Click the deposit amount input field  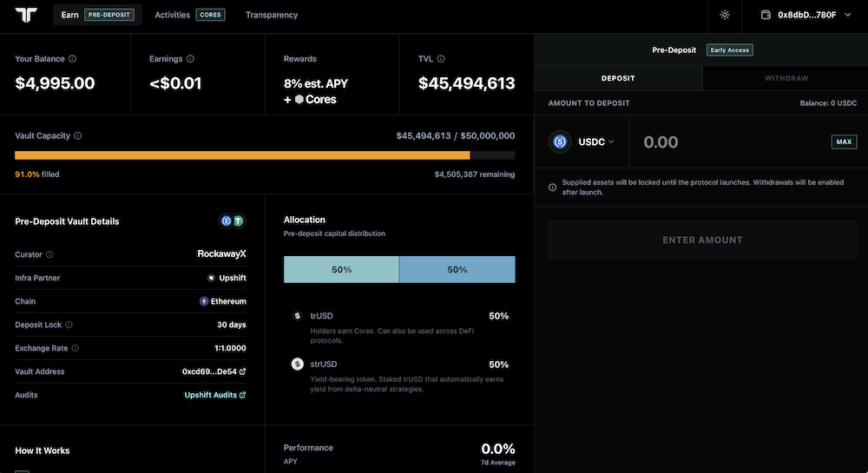click(x=733, y=141)
